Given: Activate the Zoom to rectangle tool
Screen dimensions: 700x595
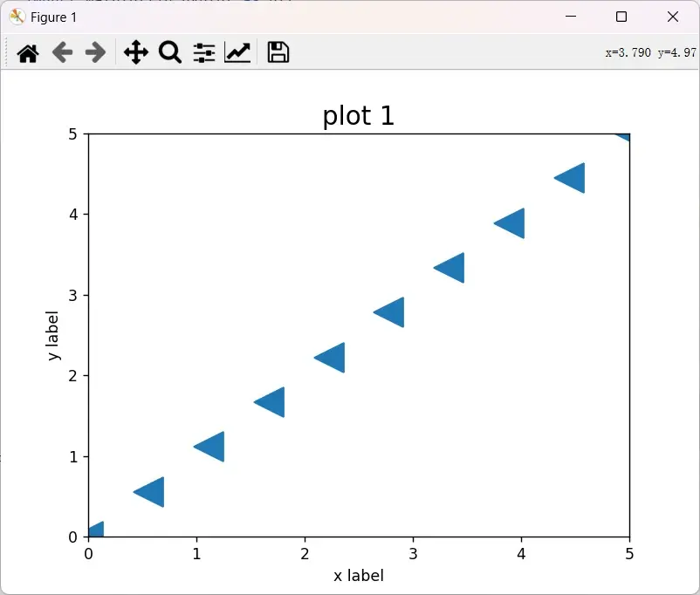Looking at the screenshot, I should [170, 52].
